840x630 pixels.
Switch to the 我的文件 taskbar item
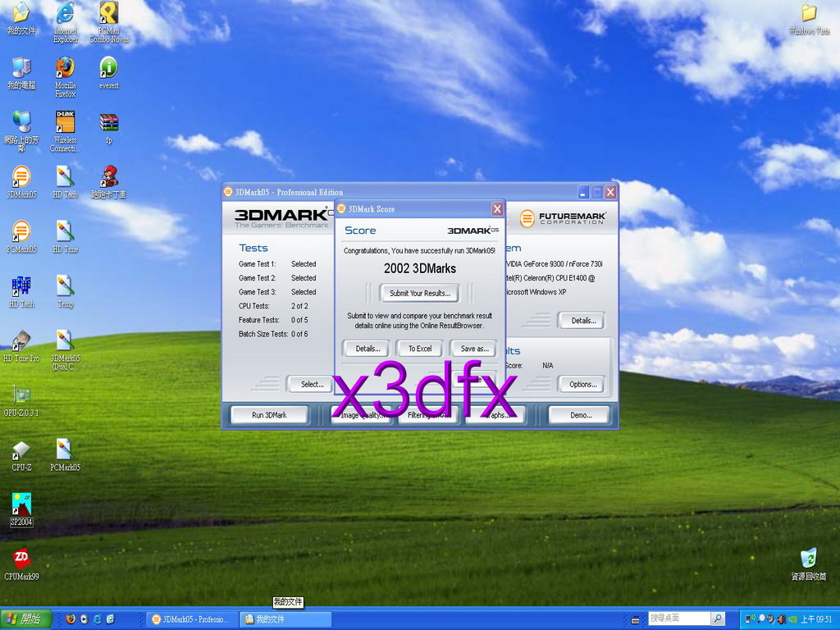click(285, 619)
